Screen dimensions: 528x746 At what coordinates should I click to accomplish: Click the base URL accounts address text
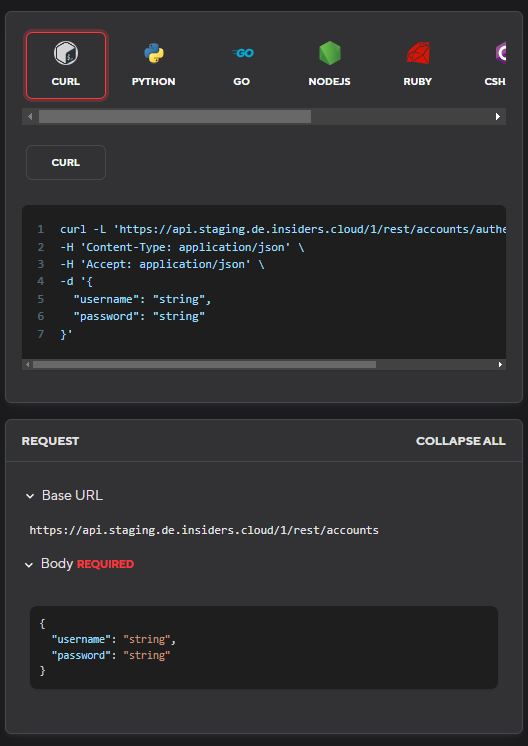pos(204,530)
